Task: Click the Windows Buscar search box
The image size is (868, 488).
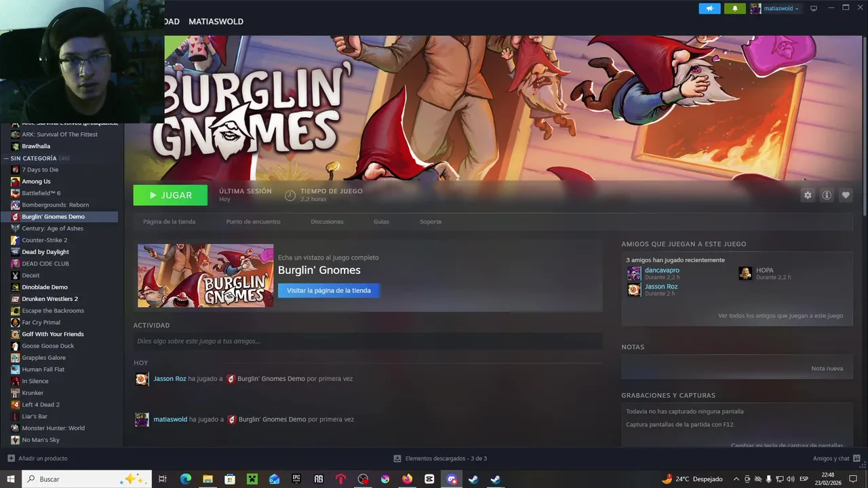Action: coord(88,479)
